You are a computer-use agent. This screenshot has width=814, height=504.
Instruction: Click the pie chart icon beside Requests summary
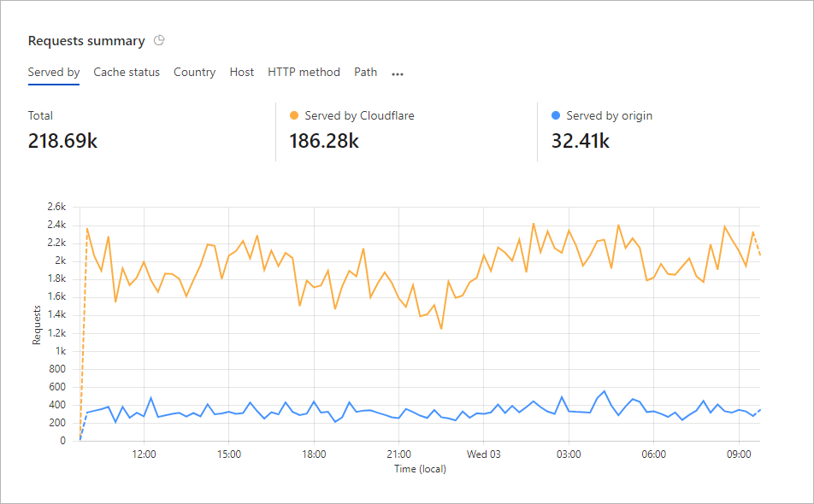(159, 40)
